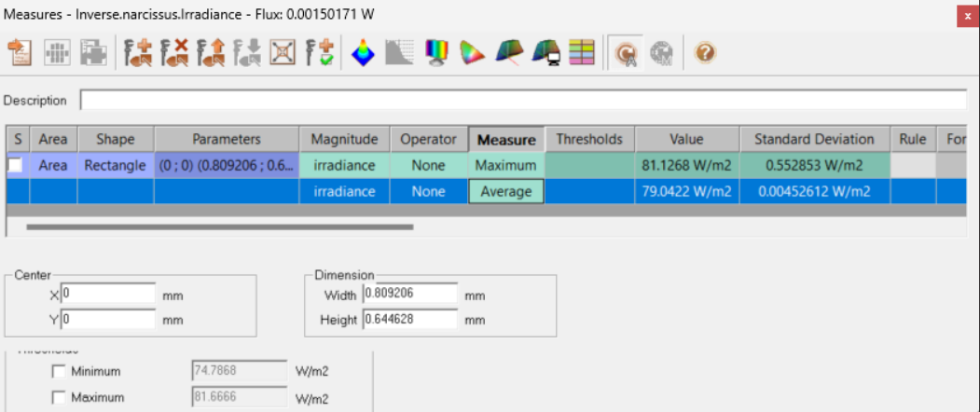Open help via question mark icon

tap(704, 53)
